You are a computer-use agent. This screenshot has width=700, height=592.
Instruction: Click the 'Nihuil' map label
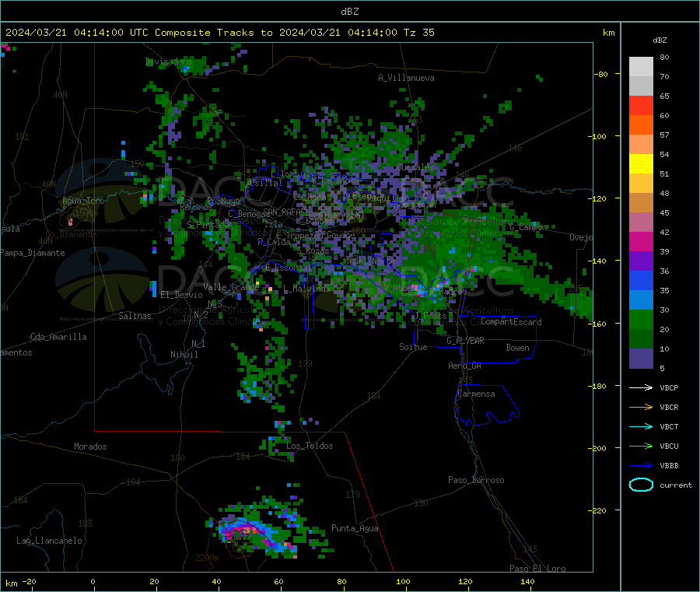184,355
